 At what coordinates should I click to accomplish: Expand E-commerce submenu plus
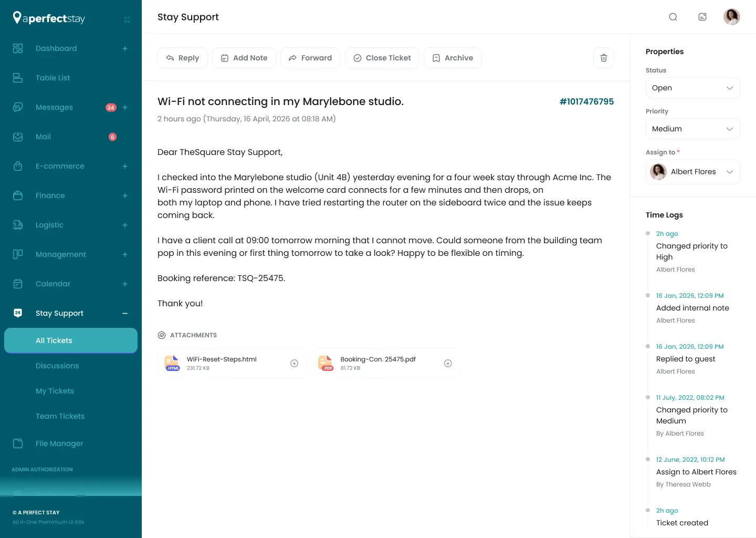pos(125,166)
